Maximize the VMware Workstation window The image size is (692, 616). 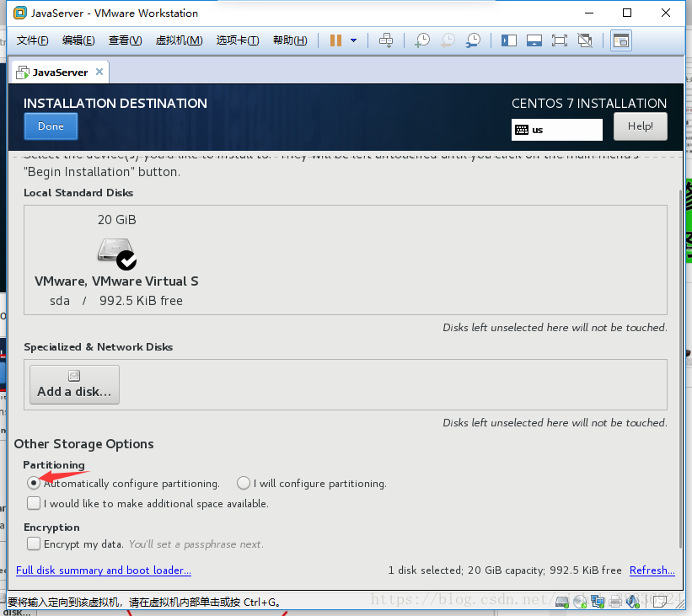pos(627,13)
